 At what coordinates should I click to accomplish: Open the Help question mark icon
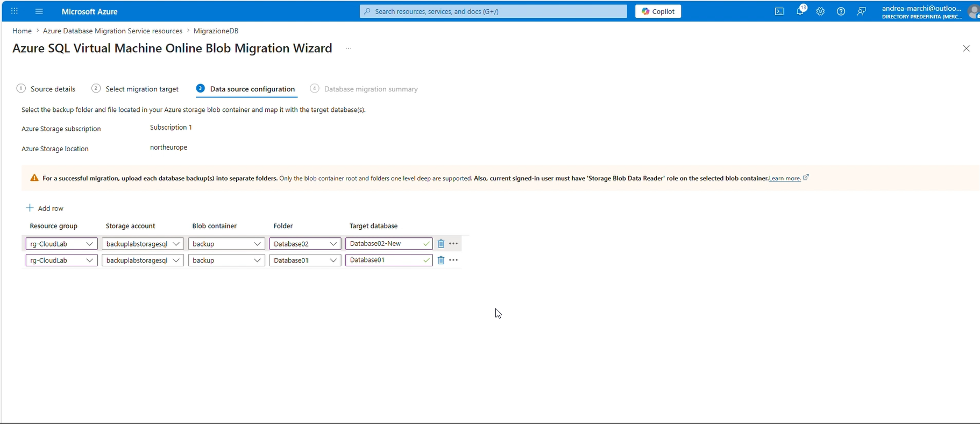tap(841, 11)
